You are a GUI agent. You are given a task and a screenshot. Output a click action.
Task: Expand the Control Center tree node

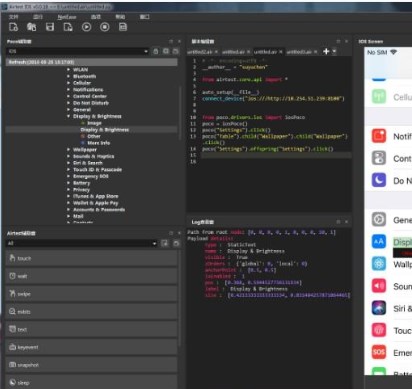coord(68,96)
